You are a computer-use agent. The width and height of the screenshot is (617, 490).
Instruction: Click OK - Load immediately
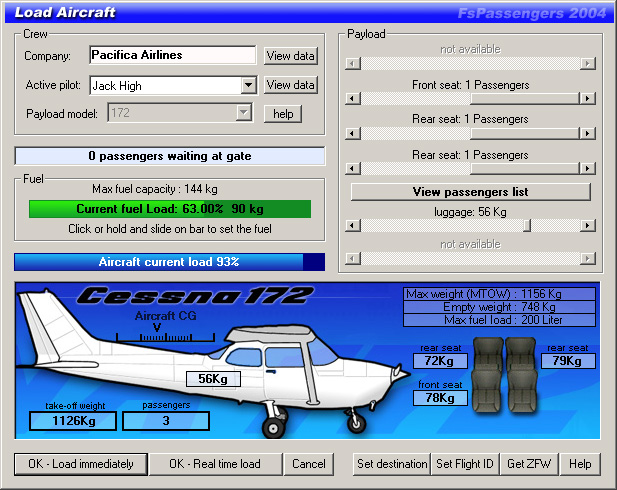(81, 464)
